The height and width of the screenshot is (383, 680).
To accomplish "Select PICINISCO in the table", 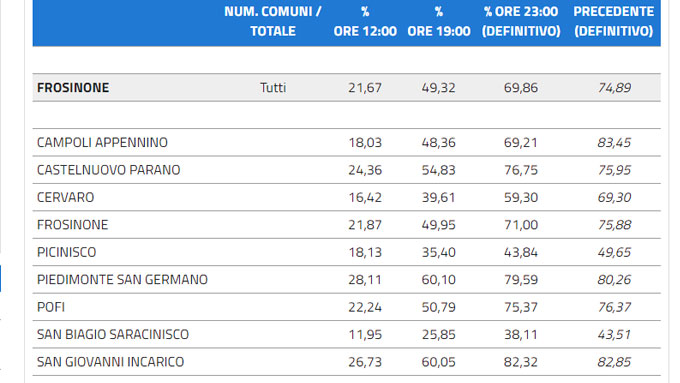I will [66, 252].
